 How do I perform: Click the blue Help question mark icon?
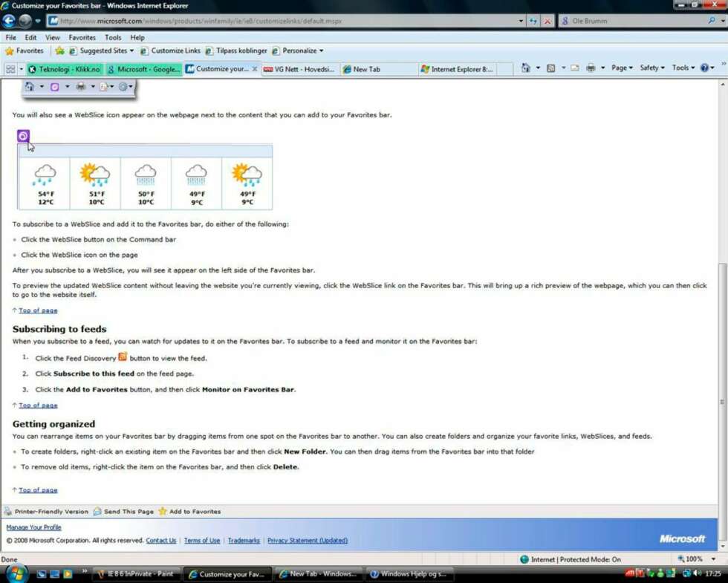704,68
